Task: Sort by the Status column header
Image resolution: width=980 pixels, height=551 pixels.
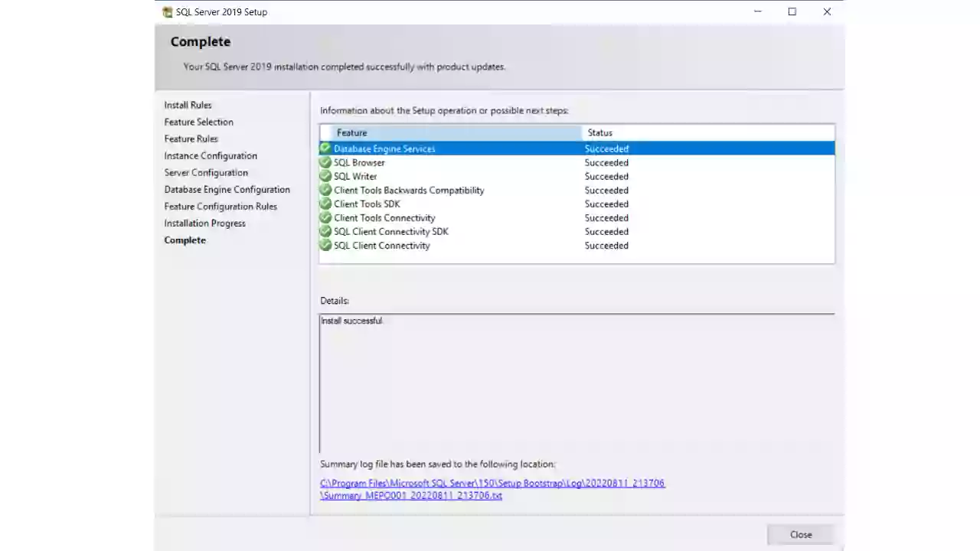Action: (x=708, y=132)
